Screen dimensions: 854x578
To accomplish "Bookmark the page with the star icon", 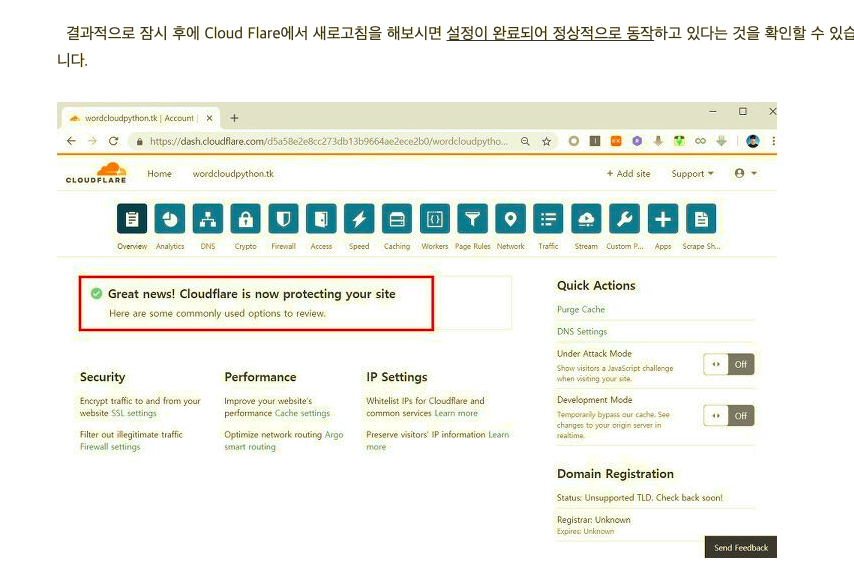I will coord(546,142).
